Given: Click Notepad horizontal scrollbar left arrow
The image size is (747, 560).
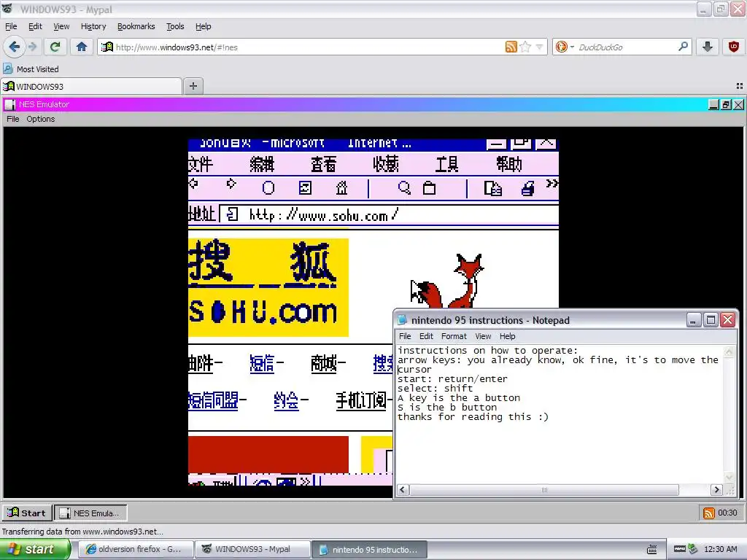Looking at the screenshot, I should [403, 489].
